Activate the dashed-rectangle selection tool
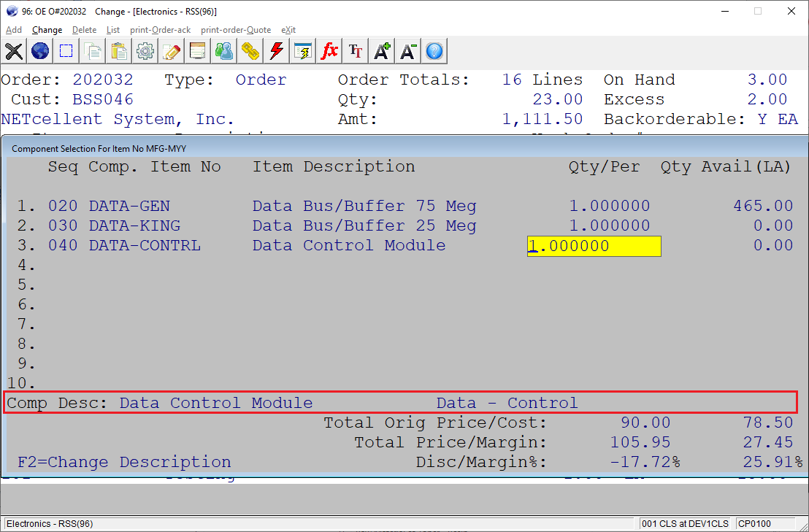 [66, 51]
